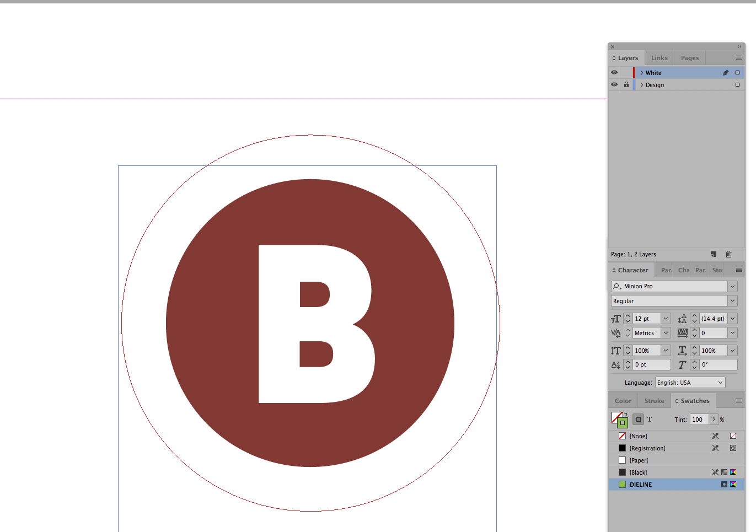Click the Vertical Scale icon
The width and height of the screenshot is (756, 532).
pos(616,351)
